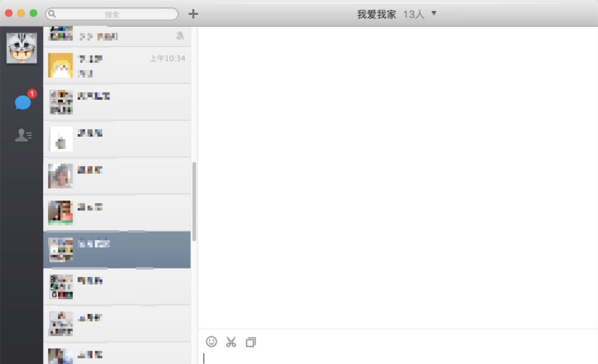
Task: Click the magnifier icon in the search box
Action: 52,14
